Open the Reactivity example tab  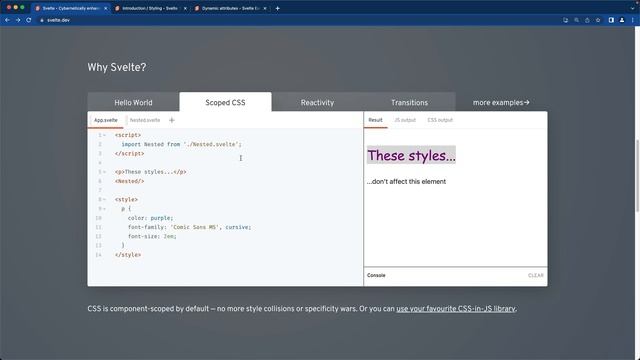[x=317, y=102]
